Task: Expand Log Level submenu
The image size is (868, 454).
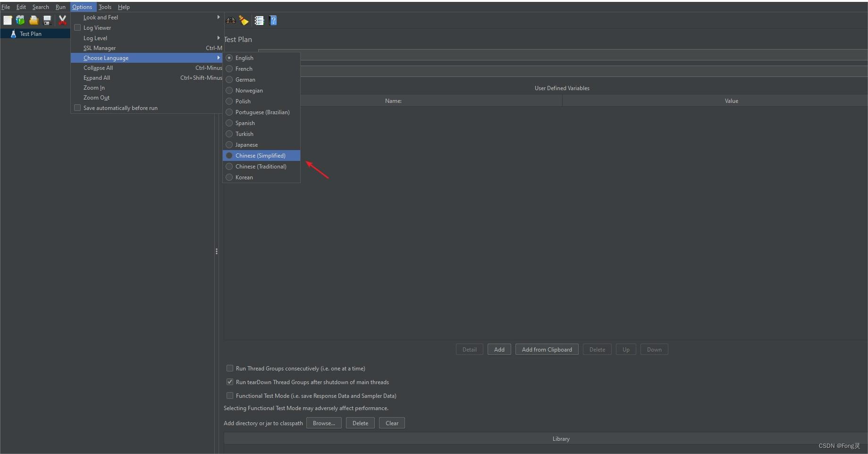Action: (146, 38)
